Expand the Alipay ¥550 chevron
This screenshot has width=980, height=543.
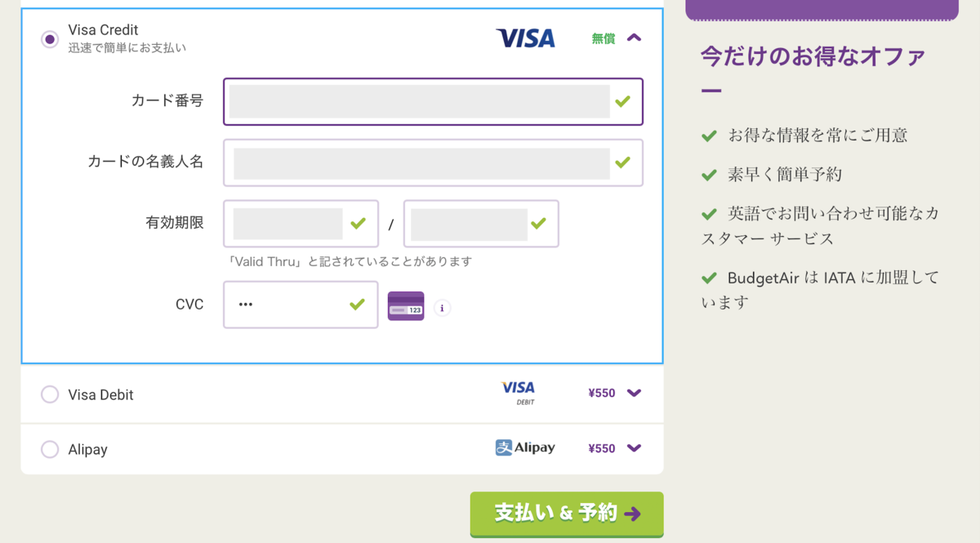[635, 447]
